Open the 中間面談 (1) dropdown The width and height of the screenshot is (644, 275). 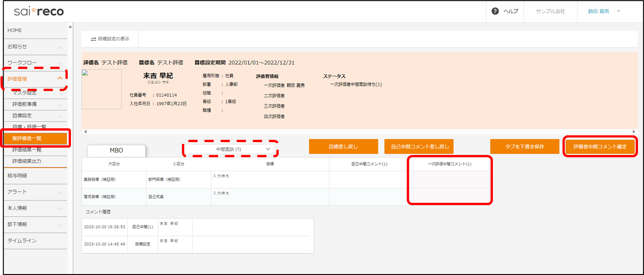[x=231, y=149]
